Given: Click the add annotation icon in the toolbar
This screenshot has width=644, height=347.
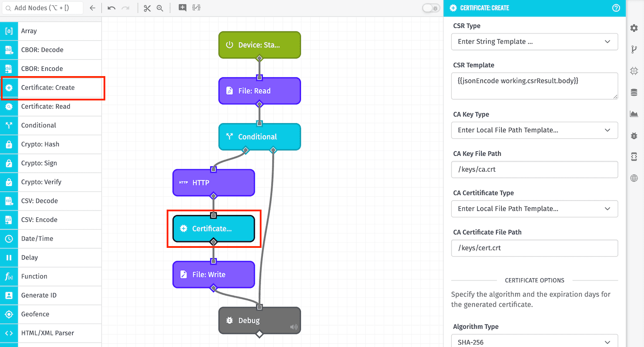Looking at the screenshot, I should point(182,7).
